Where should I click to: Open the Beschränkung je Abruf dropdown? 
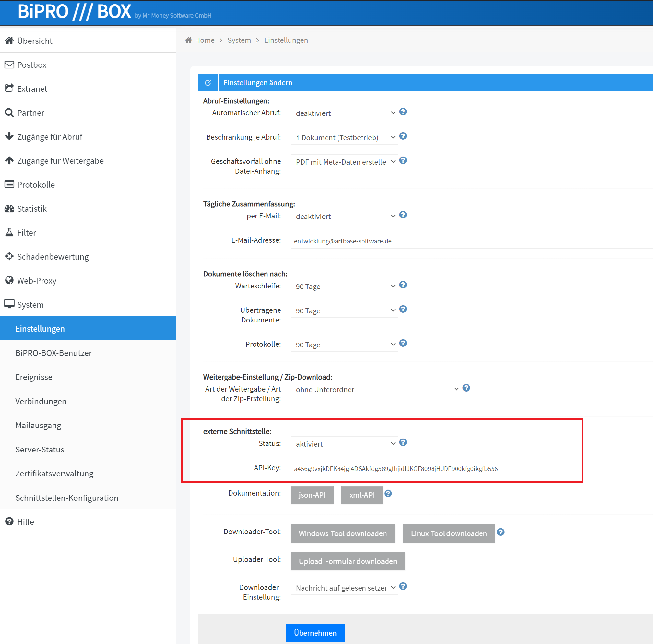click(344, 137)
